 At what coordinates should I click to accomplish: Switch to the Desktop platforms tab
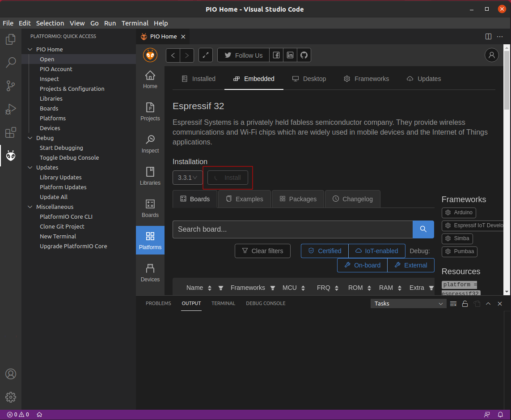point(309,79)
